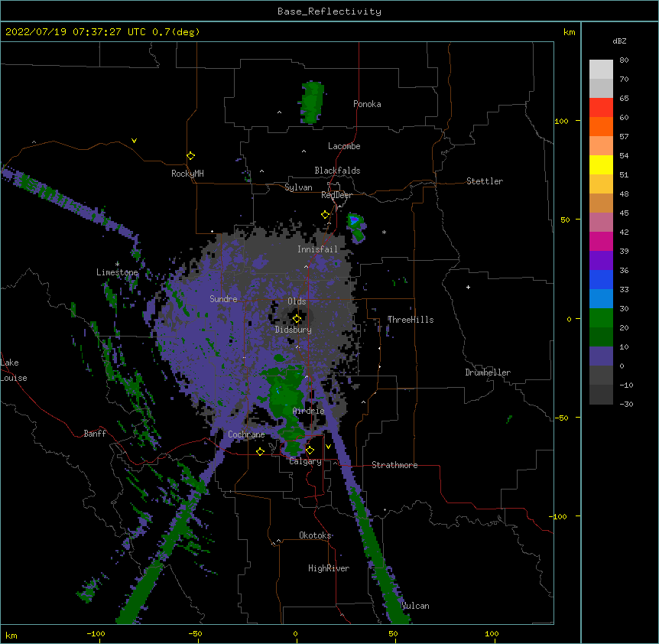Click the RedDeer city label
The image size is (659, 644).
pyautogui.click(x=336, y=195)
